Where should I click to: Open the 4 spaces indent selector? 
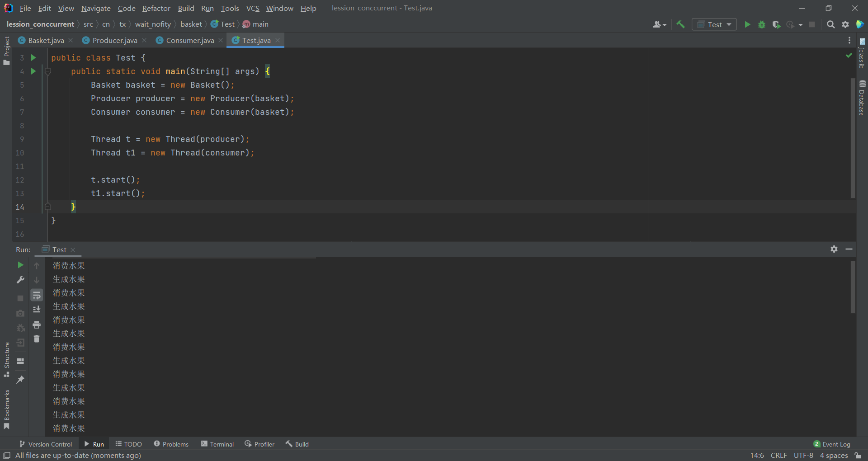tap(834, 456)
